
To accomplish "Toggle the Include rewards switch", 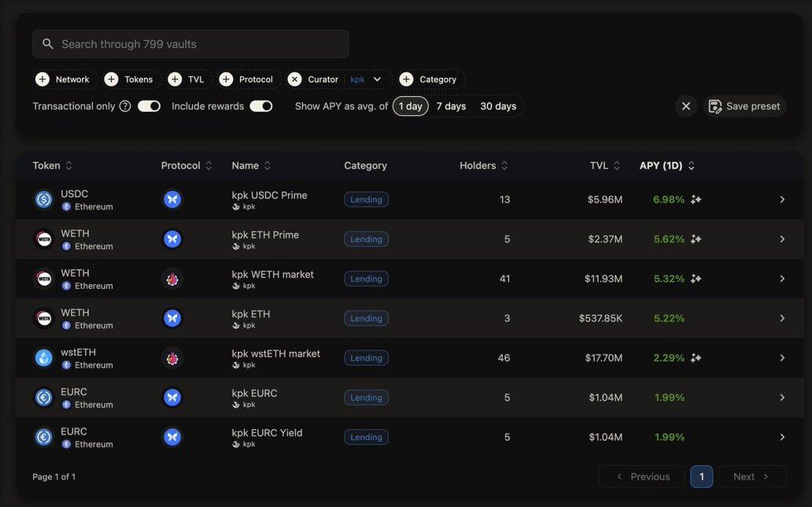I will (260, 106).
